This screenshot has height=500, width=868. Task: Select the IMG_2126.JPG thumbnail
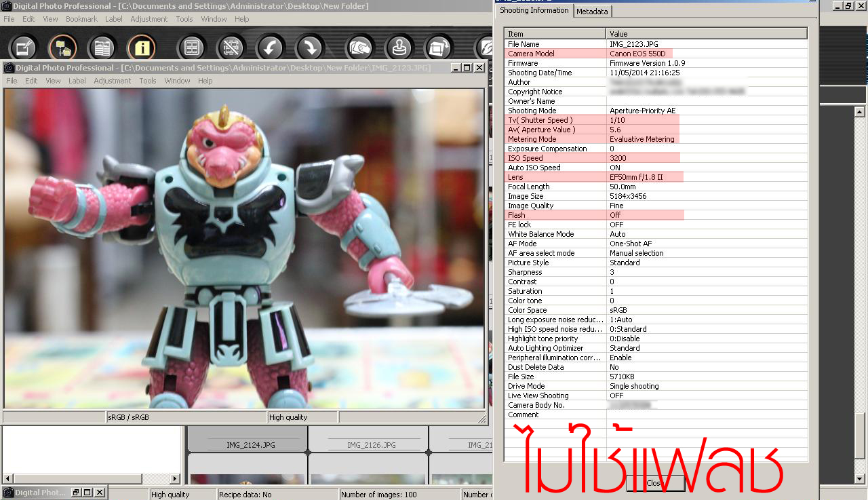tap(371, 445)
